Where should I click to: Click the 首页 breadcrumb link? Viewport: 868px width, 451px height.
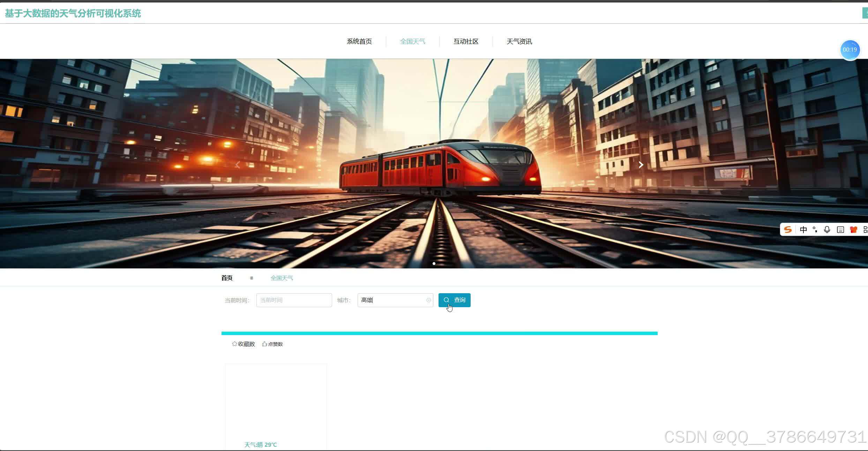pos(227,278)
